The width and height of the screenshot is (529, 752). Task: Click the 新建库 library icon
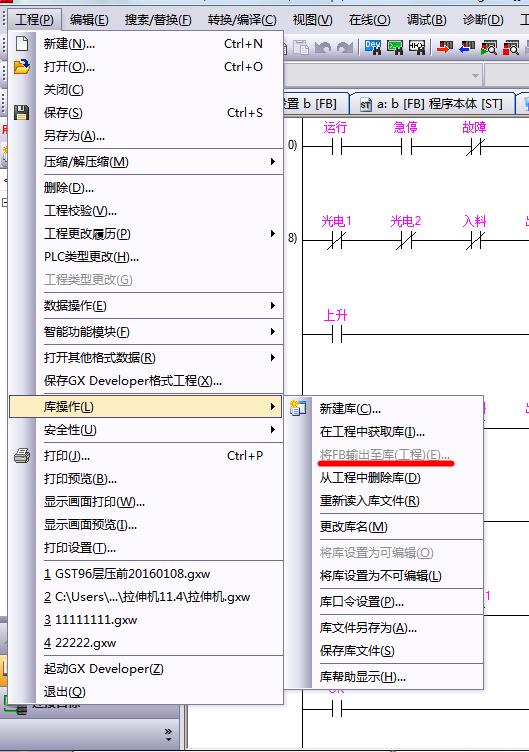coord(298,408)
